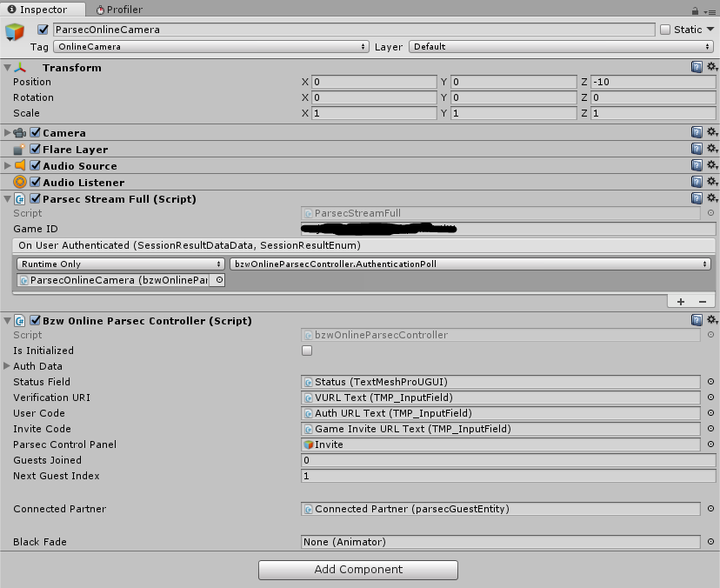Screen dimensions: 720x588
Task: Collapse Bzw Online Parsec Controller component
Action: tap(7, 321)
